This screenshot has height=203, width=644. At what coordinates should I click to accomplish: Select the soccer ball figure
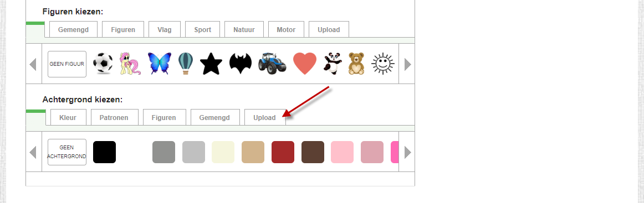click(103, 64)
